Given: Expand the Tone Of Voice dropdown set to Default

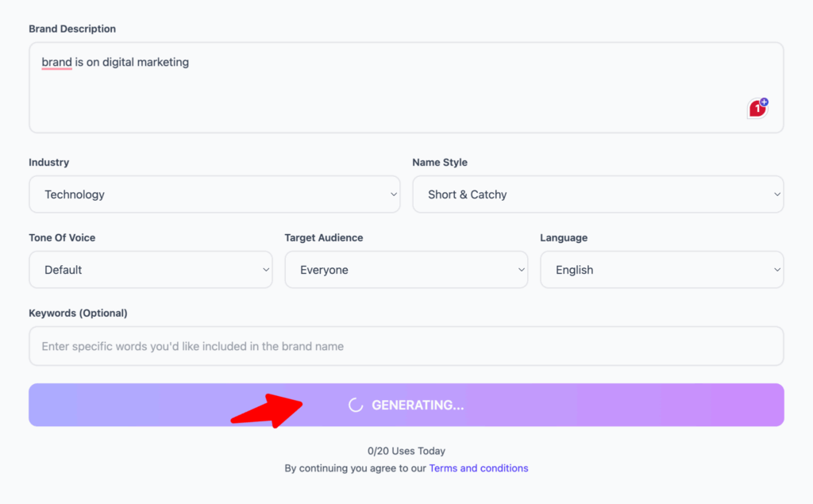Looking at the screenshot, I should pos(151,270).
